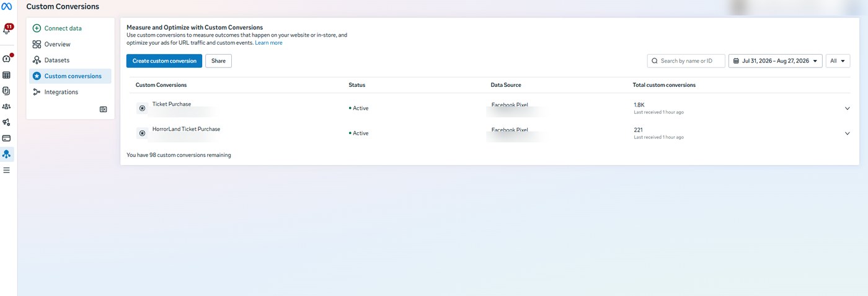
Task: Click the Datasets node icon
Action: tap(37, 60)
